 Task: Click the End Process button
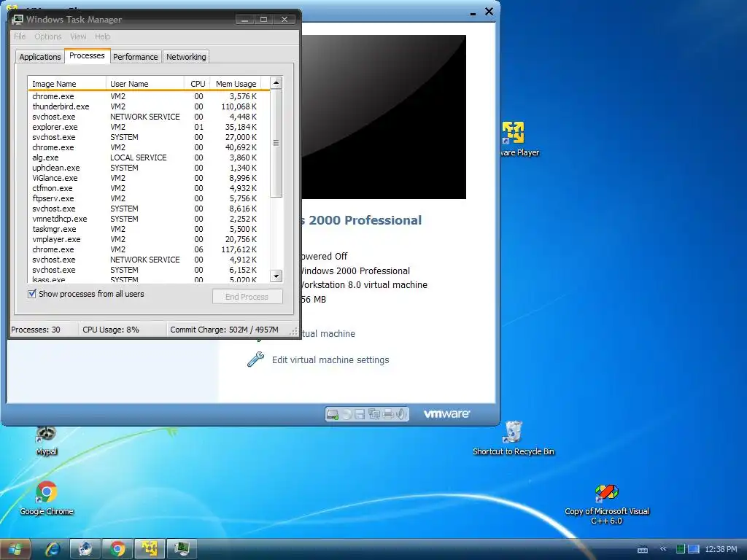click(x=247, y=297)
